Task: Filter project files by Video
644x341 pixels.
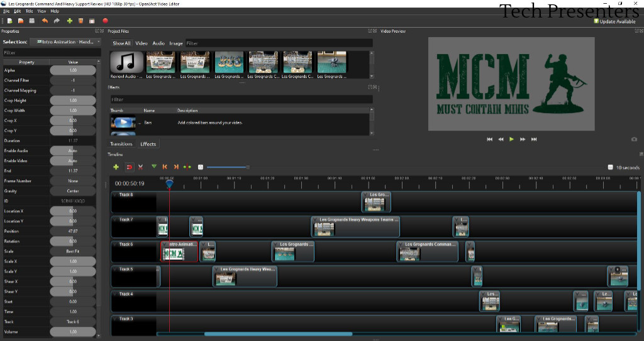Action: (x=142, y=43)
